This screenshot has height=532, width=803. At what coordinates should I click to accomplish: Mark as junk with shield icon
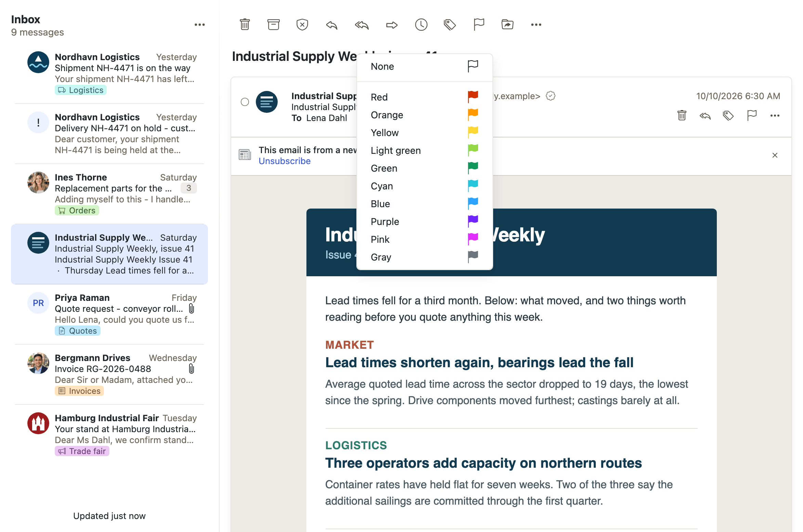tap(302, 25)
